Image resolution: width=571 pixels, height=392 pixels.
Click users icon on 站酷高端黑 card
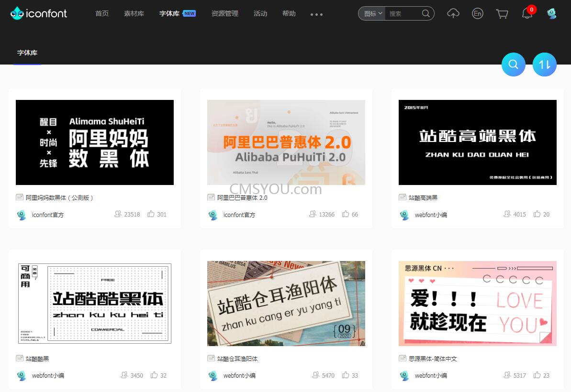click(x=507, y=214)
